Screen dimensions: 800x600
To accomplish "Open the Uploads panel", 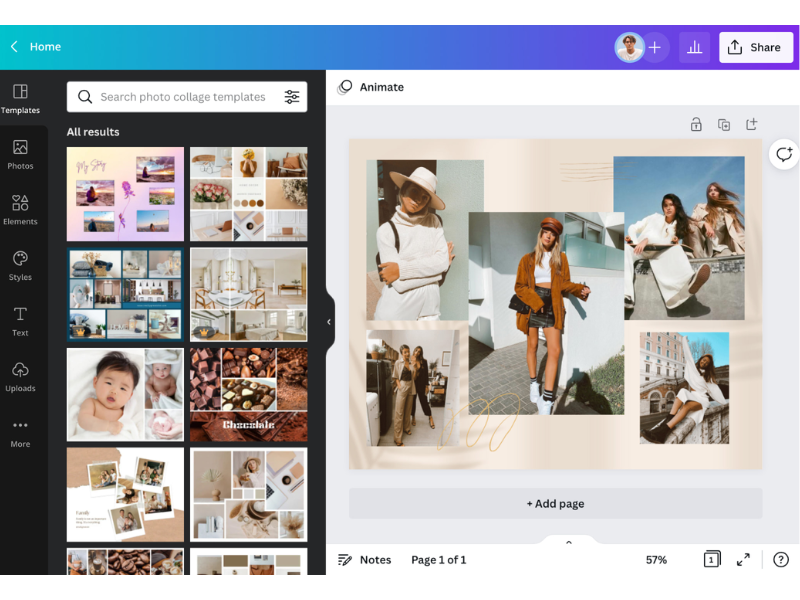I will coord(20,378).
